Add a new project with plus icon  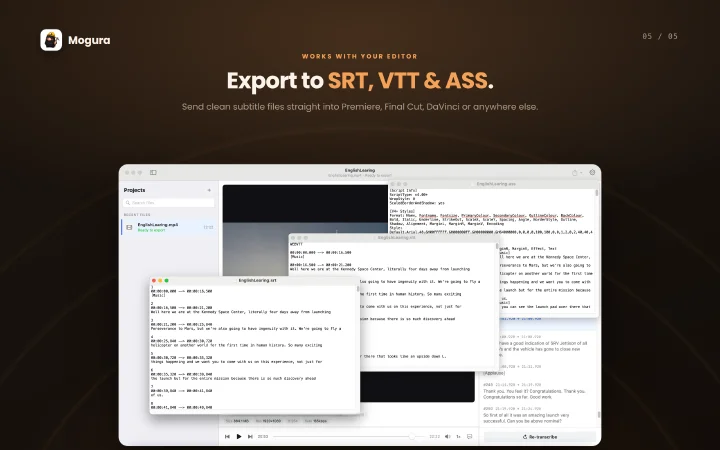point(209,190)
